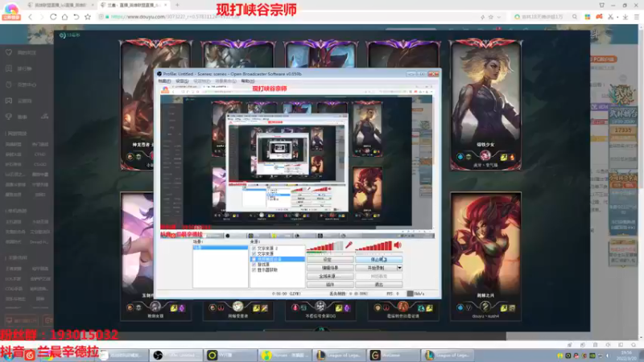Adjust OBS desktop audio volume meter
The width and height of the screenshot is (644, 362).
374,245
